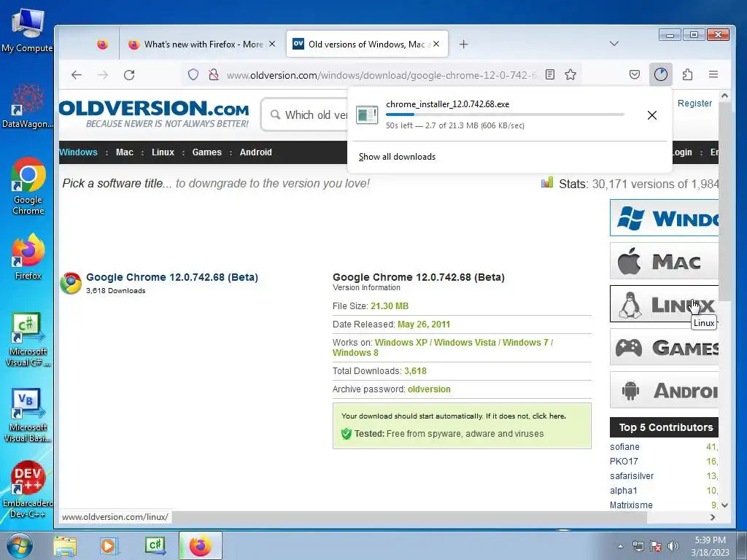Open contributor sofiane

coord(624,447)
